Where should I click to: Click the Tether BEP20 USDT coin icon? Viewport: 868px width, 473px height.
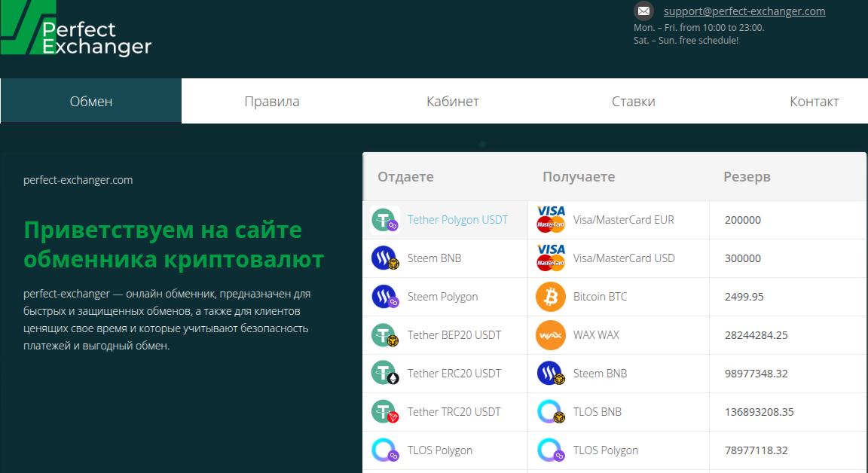click(385, 335)
